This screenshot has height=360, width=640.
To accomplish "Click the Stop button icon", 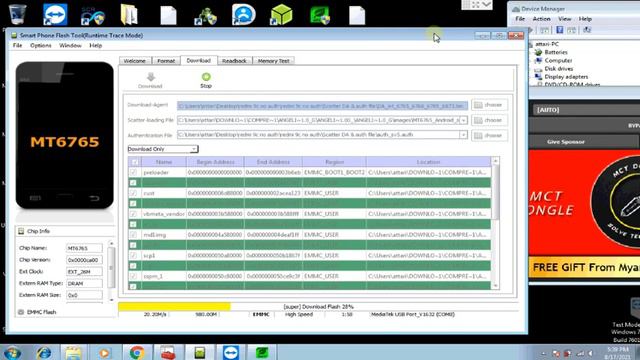I will click(206, 77).
